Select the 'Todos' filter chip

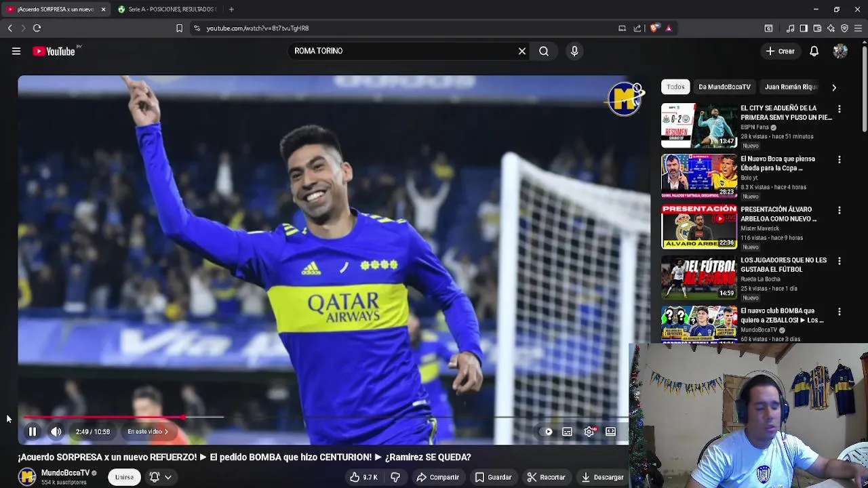point(675,87)
